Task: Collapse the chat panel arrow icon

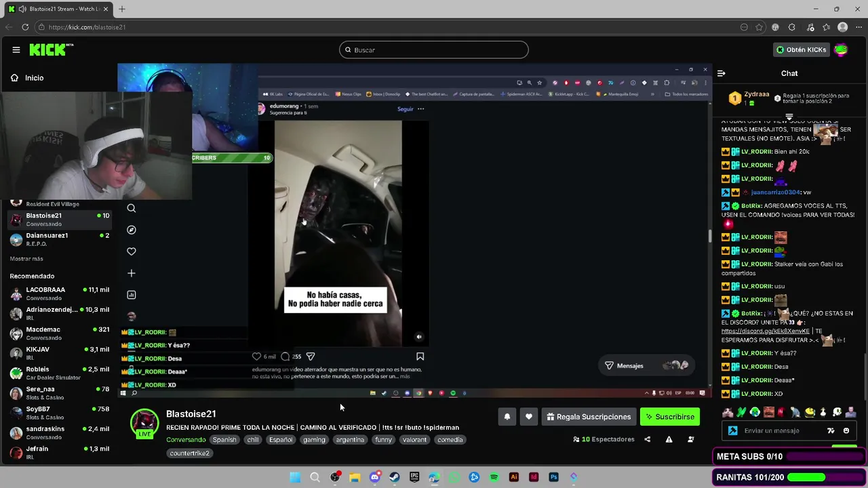Action: tap(722, 73)
